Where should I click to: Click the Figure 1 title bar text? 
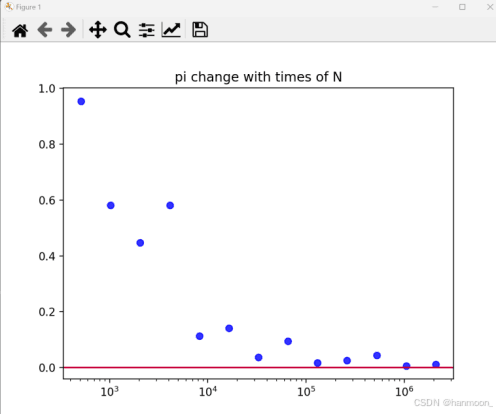(x=28, y=7)
